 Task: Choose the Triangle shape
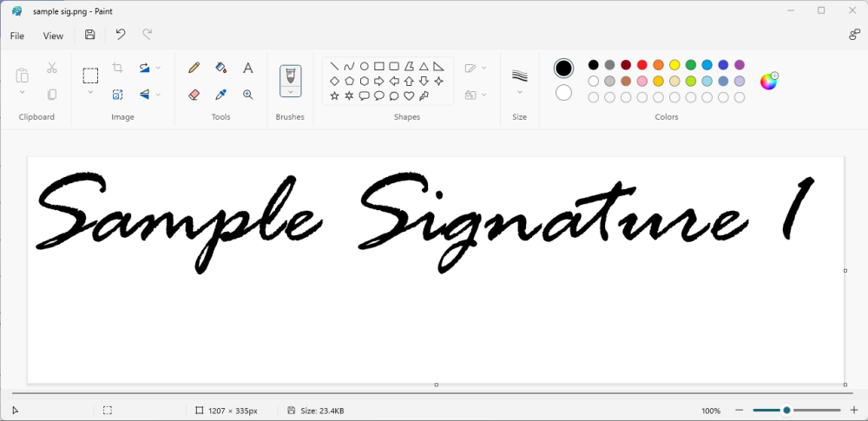[x=424, y=67]
